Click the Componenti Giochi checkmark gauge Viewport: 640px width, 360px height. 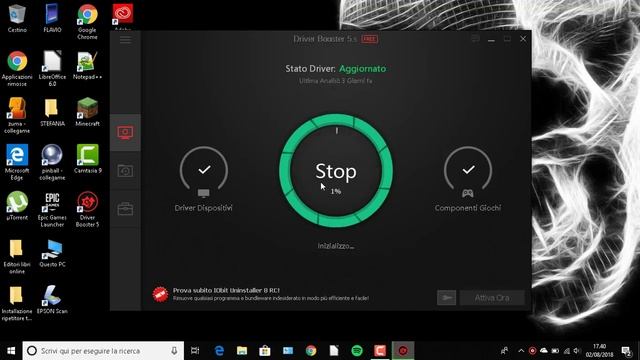click(x=468, y=171)
